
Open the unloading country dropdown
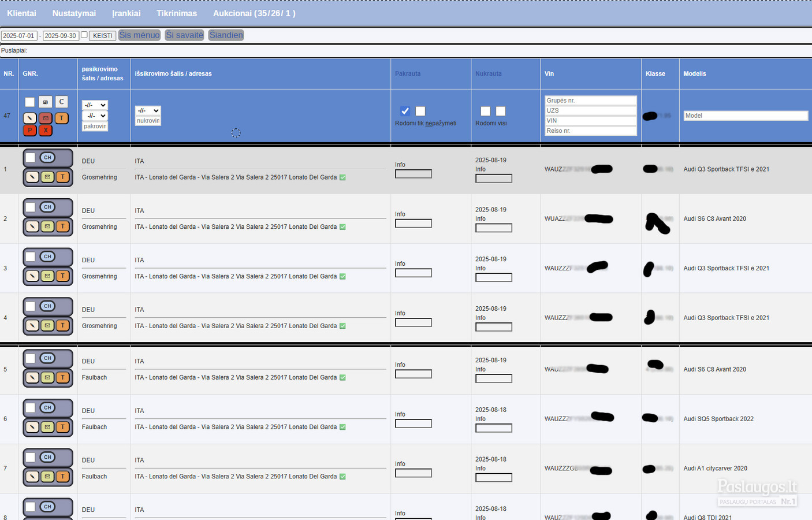click(148, 110)
